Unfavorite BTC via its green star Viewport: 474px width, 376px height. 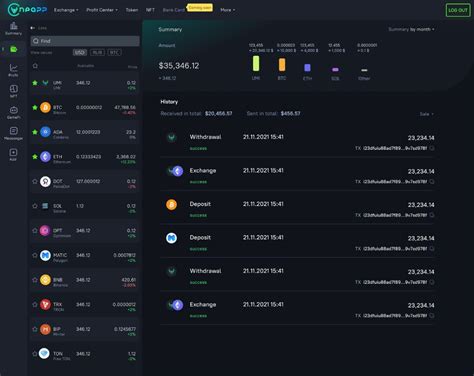click(x=35, y=107)
